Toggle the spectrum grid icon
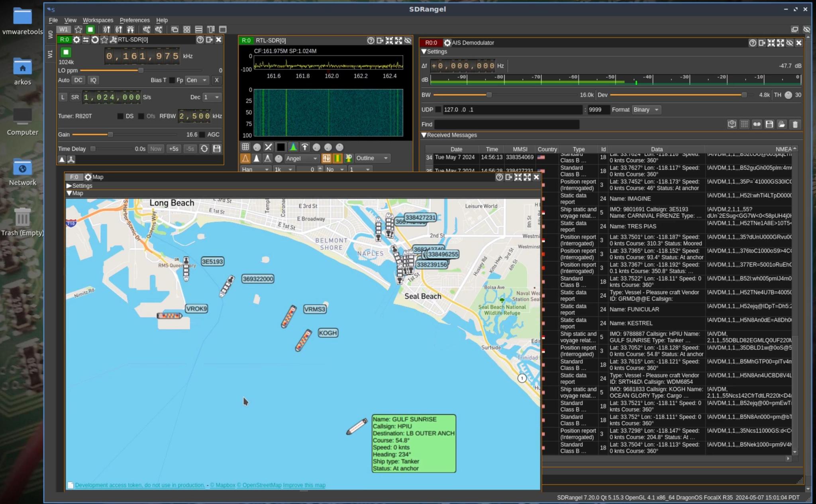The height and width of the screenshot is (504, 816). (245, 147)
